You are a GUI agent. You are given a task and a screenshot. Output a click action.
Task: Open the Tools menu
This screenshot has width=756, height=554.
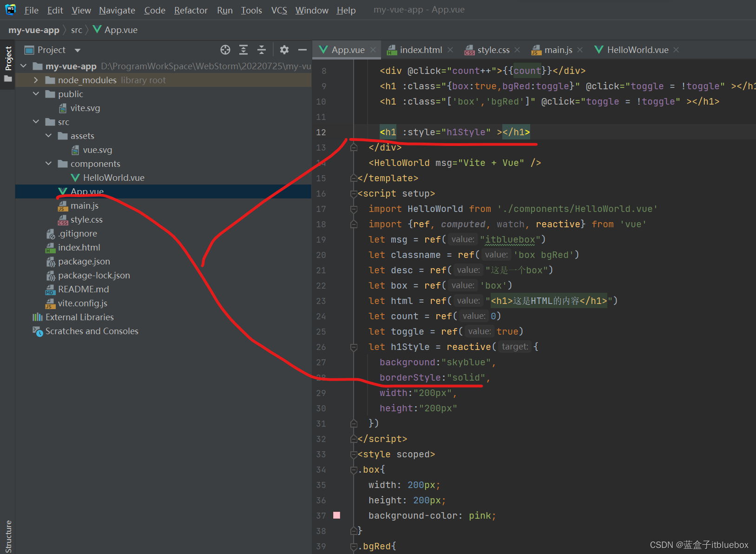click(x=251, y=10)
